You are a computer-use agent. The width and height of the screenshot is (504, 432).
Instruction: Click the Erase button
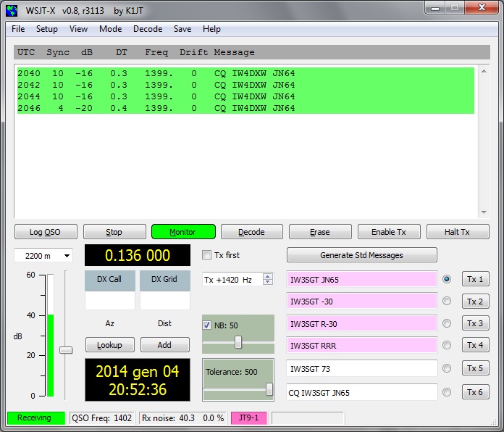[320, 232]
